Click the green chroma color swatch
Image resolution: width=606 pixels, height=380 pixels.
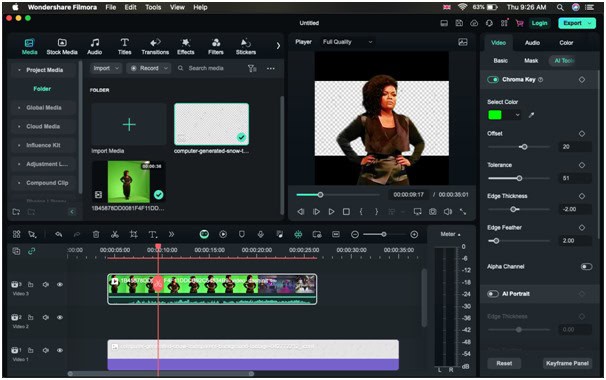pos(495,115)
